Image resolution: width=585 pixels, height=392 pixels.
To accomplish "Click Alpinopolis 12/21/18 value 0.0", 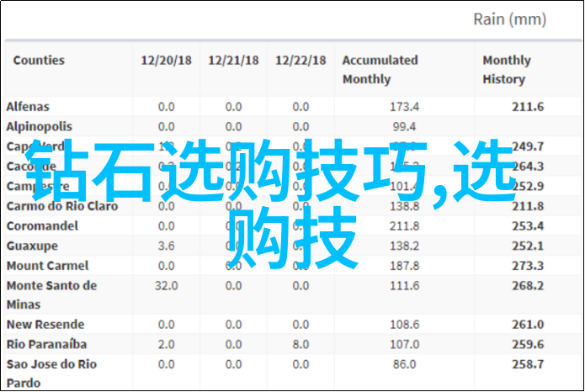I will click(233, 127).
